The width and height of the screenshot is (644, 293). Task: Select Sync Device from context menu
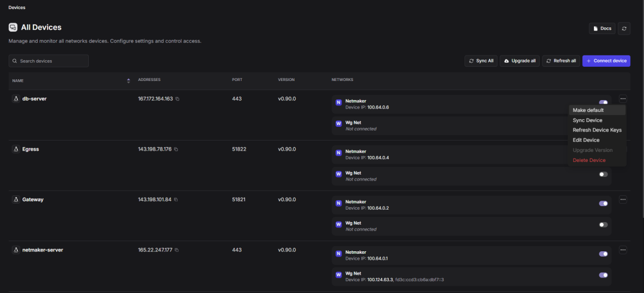click(587, 120)
